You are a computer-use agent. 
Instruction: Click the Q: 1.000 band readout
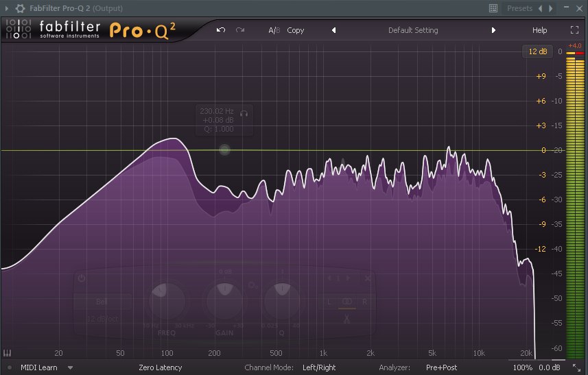[219, 130]
